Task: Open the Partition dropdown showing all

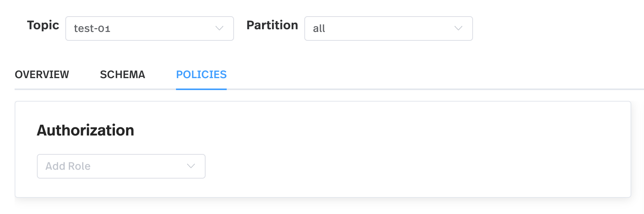Action: (388, 28)
